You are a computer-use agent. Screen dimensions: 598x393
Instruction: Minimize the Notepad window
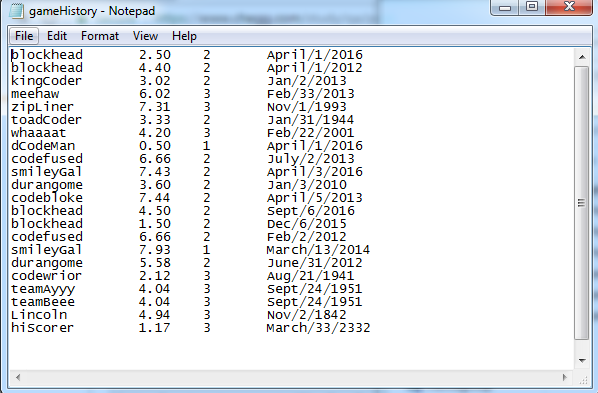click(505, 8)
